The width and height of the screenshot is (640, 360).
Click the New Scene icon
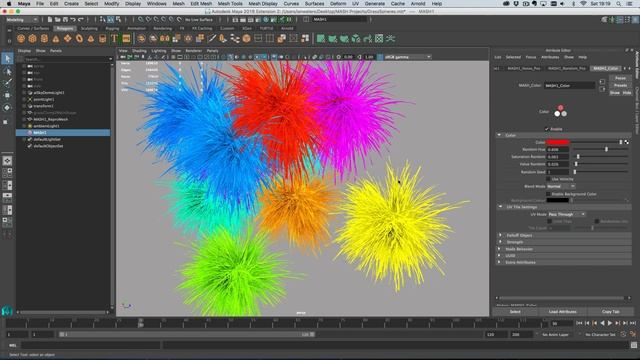(50, 19)
